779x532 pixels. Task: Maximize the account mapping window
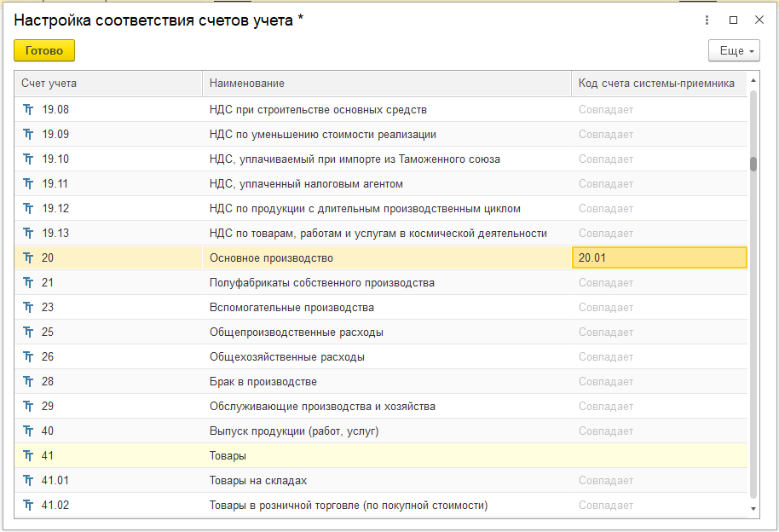point(733,20)
